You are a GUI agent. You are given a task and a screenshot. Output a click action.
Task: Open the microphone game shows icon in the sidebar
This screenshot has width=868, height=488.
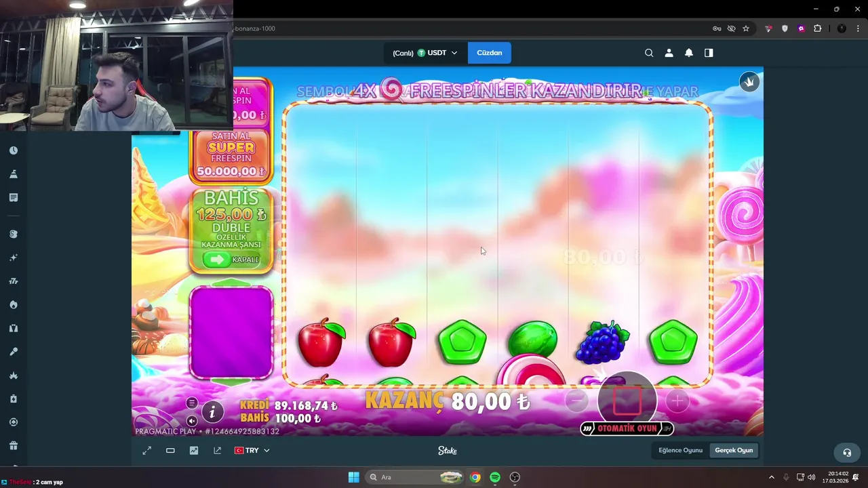pos(14,352)
